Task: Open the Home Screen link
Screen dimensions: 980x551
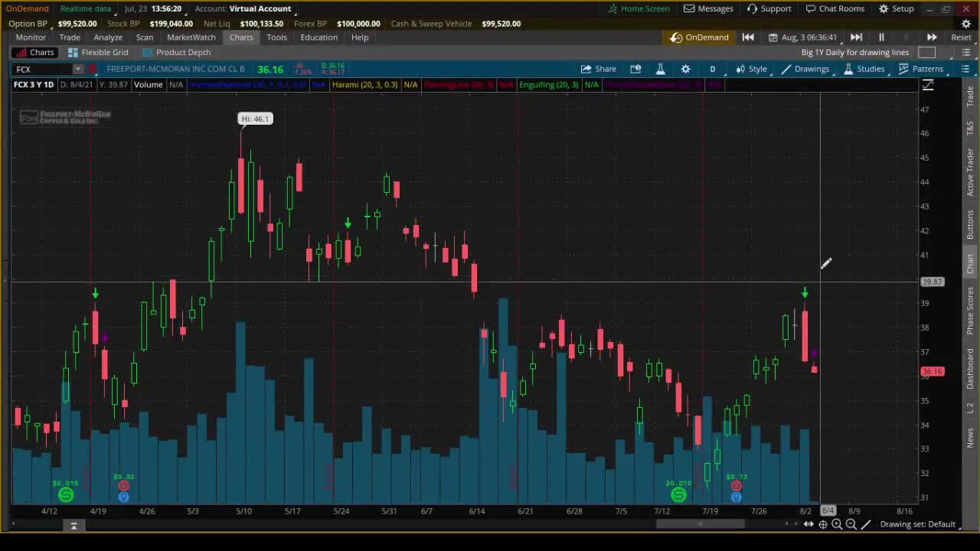Action: [x=639, y=8]
